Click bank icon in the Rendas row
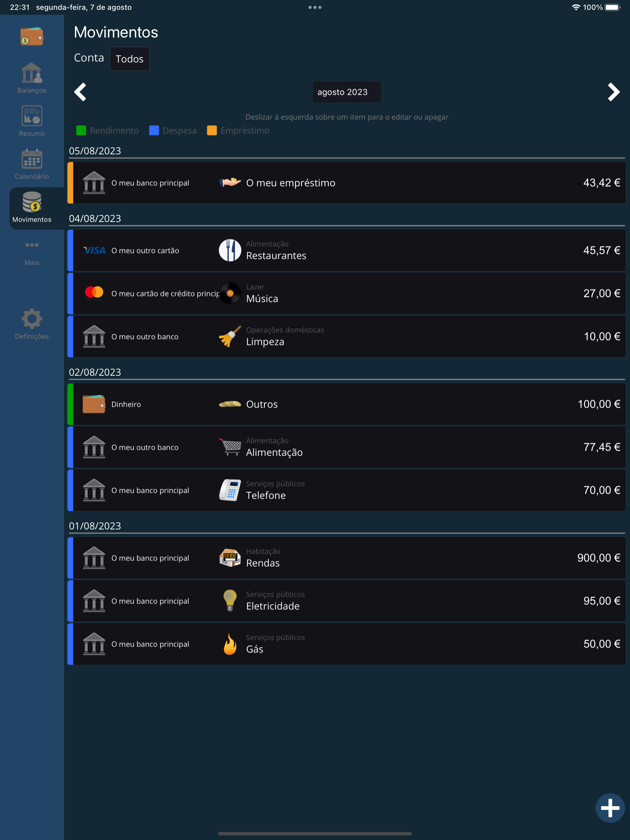This screenshot has width=630, height=840. pos(94,558)
